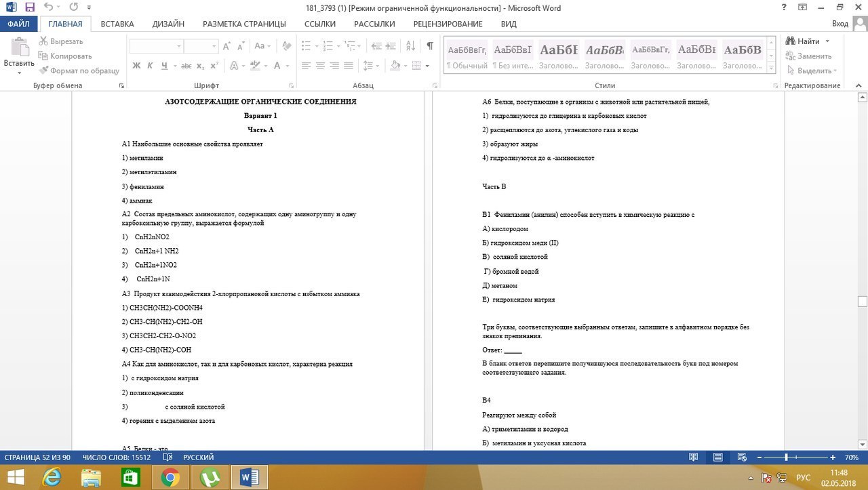Toggle italic (К) formatting

[150, 66]
